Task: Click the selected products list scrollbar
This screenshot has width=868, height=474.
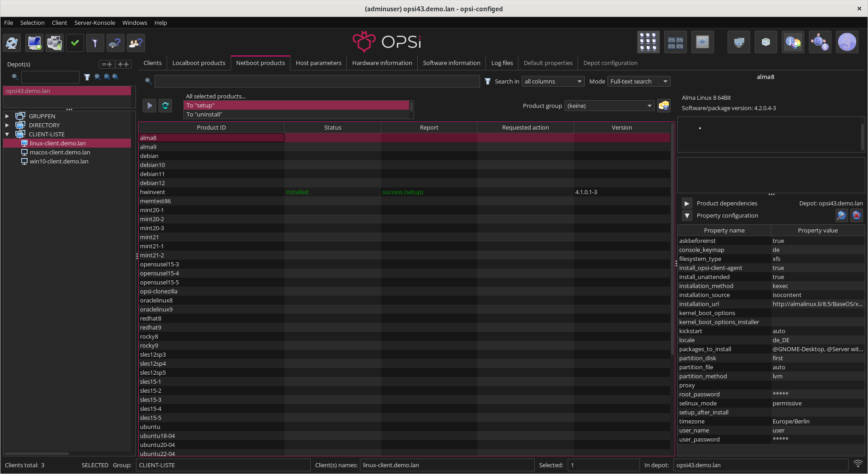Action: [411, 107]
